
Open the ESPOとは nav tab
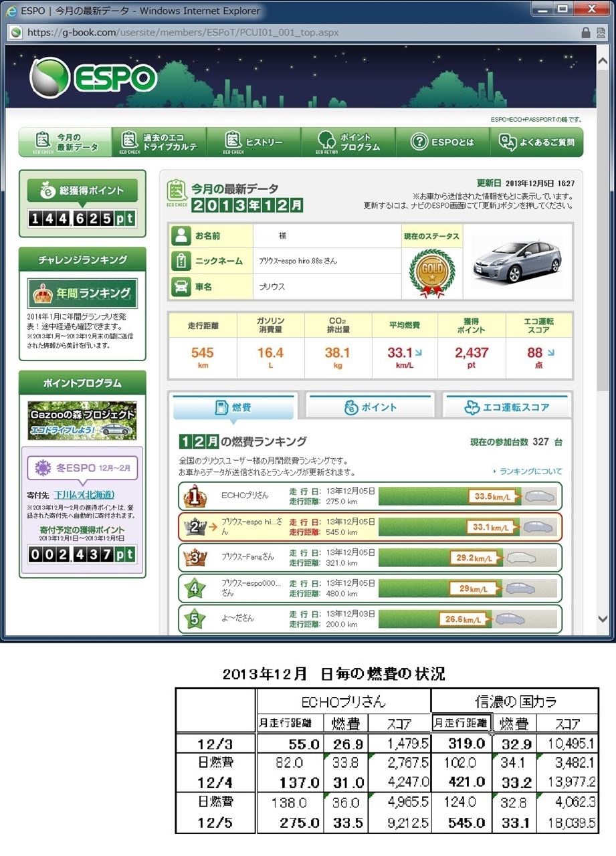442,142
